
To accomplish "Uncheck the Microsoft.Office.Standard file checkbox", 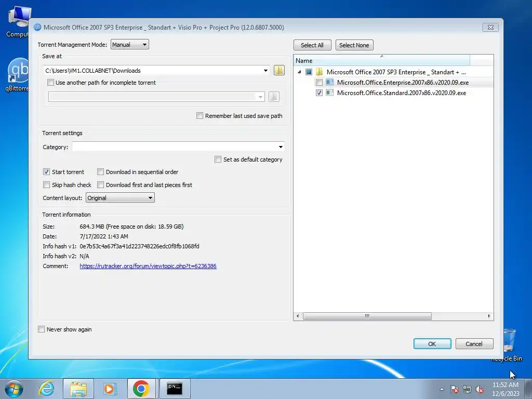I will [x=319, y=92].
